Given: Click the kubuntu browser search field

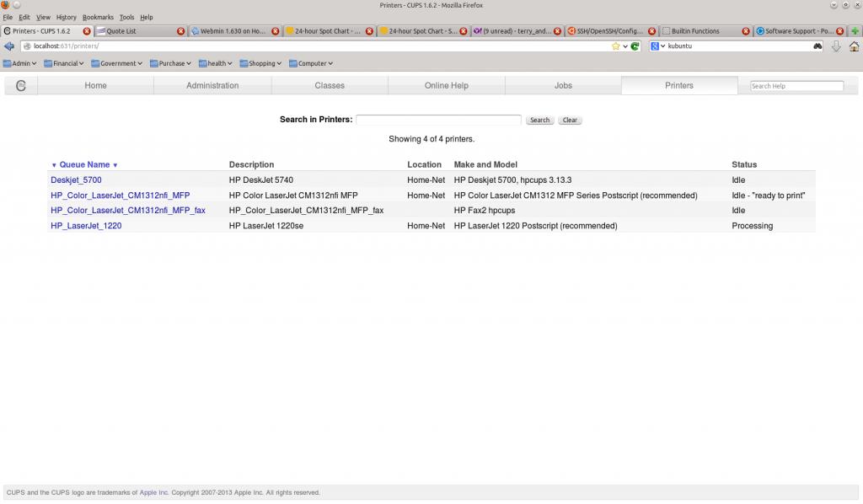Looking at the screenshot, I should pyautogui.click(x=739, y=46).
